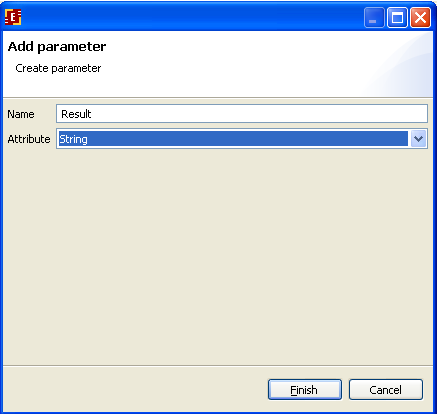437x414 pixels.
Task: Click the Name input field containing Result
Action: pos(242,114)
